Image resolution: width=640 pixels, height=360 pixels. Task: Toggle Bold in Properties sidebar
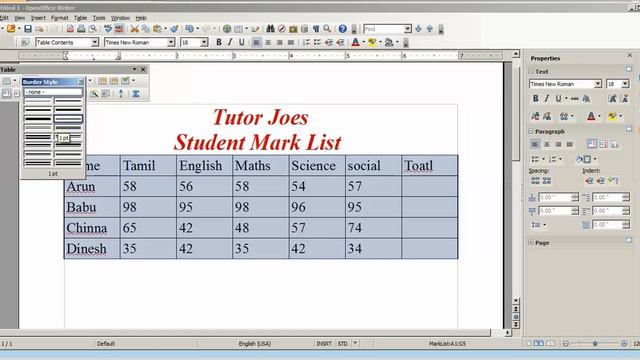point(536,98)
